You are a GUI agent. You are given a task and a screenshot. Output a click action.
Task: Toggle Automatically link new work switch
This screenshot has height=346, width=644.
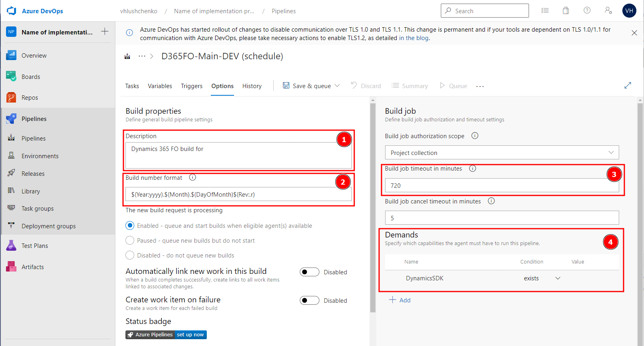pyautogui.click(x=309, y=272)
